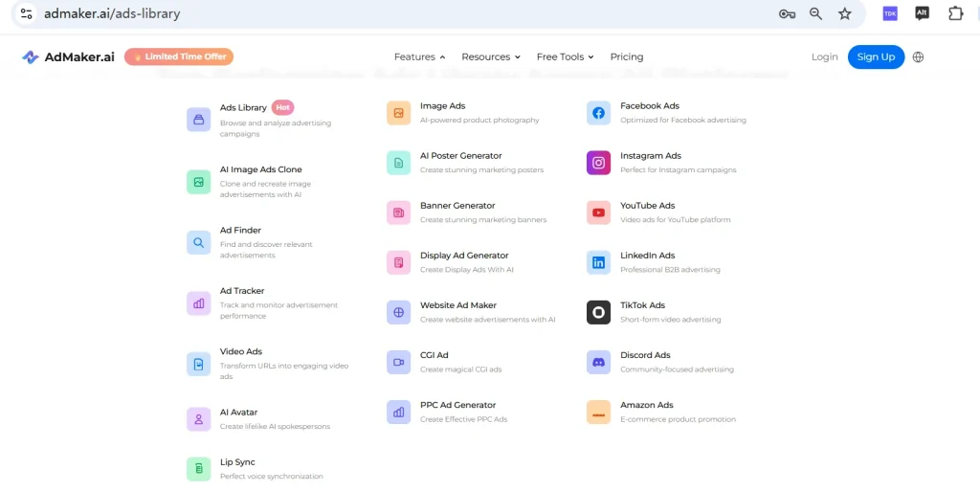Select AI Image Ads Clone entry
Screen dimensions: 980x492
[x=260, y=169]
